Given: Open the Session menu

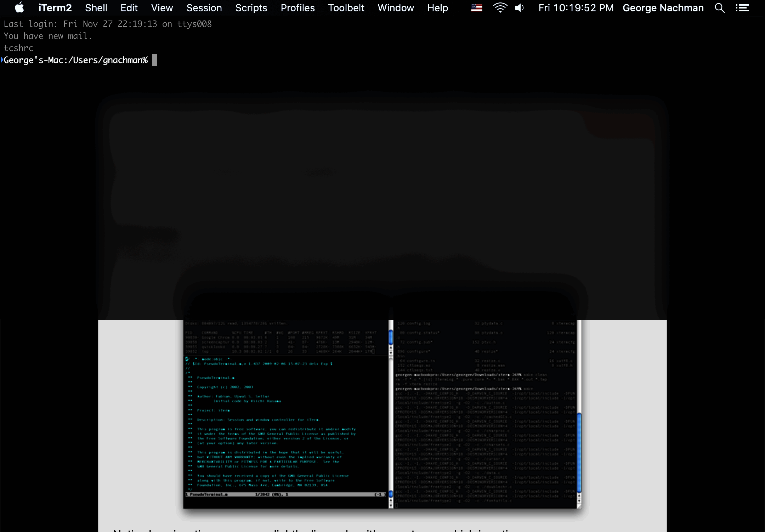Looking at the screenshot, I should (204, 8).
